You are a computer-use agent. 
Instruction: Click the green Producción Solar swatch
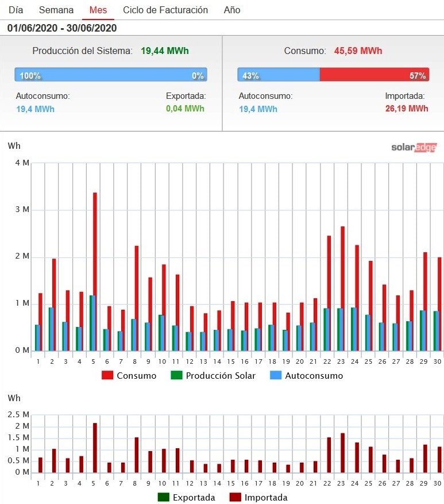pos(176,376)
